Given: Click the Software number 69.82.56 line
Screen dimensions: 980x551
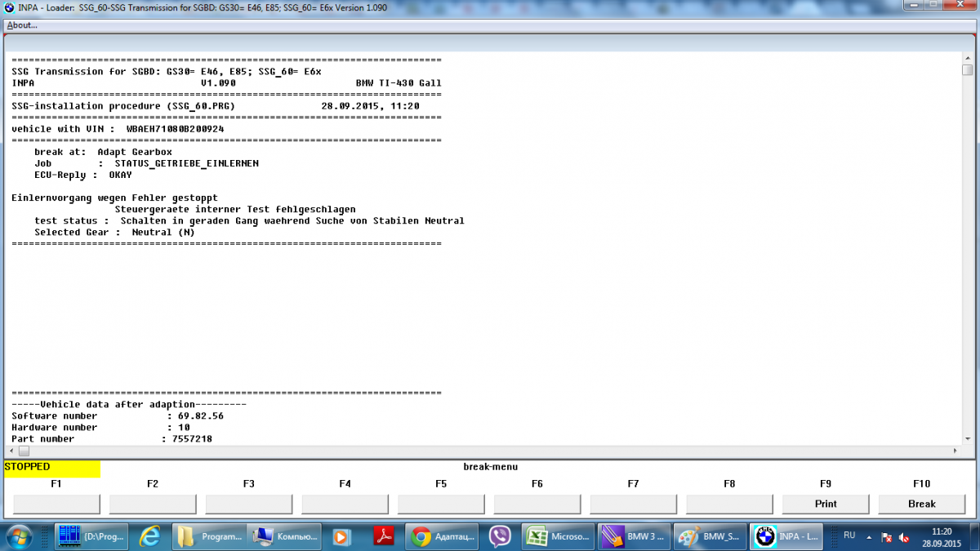Looking at the screenshot, I should point(118,415).
